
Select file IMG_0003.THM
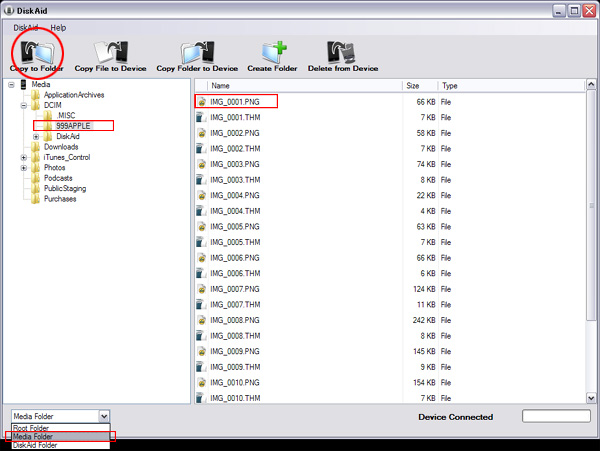point(235,180)
